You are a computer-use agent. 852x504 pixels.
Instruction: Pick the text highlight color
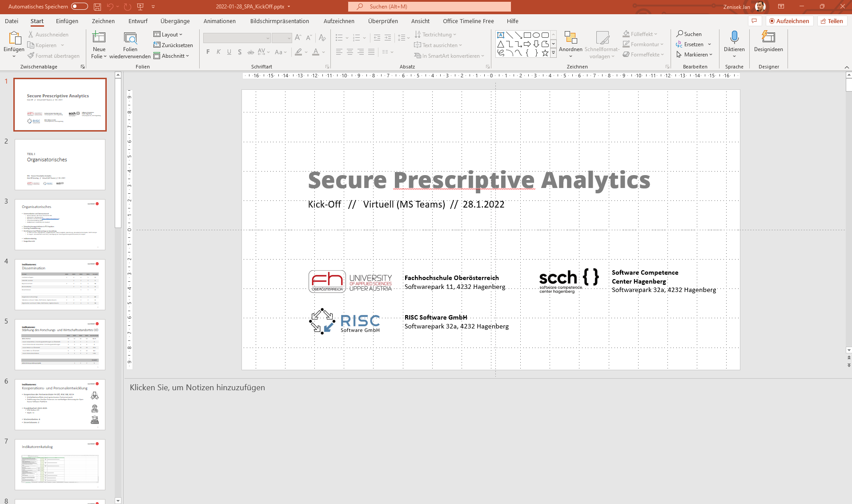[298, 52]
